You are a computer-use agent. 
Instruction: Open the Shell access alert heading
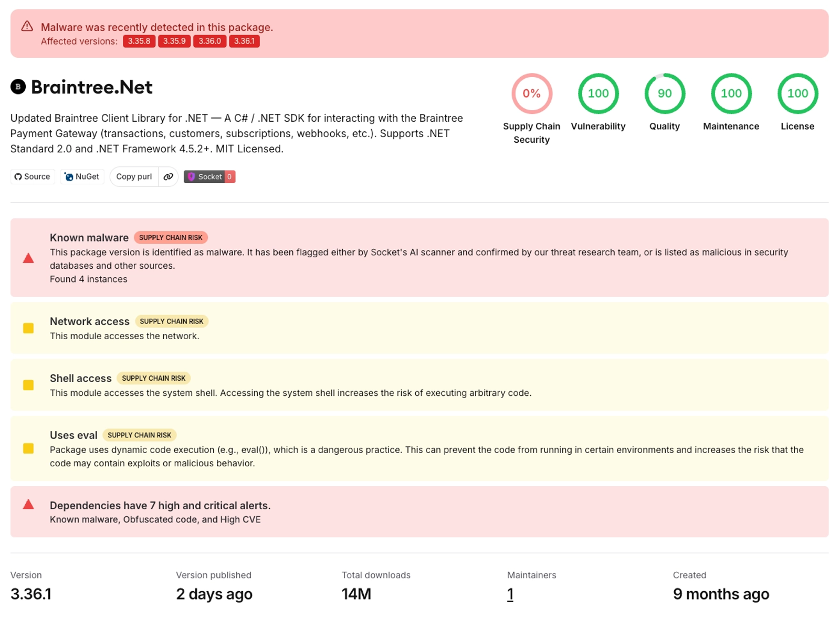click(x=81, y=378)
